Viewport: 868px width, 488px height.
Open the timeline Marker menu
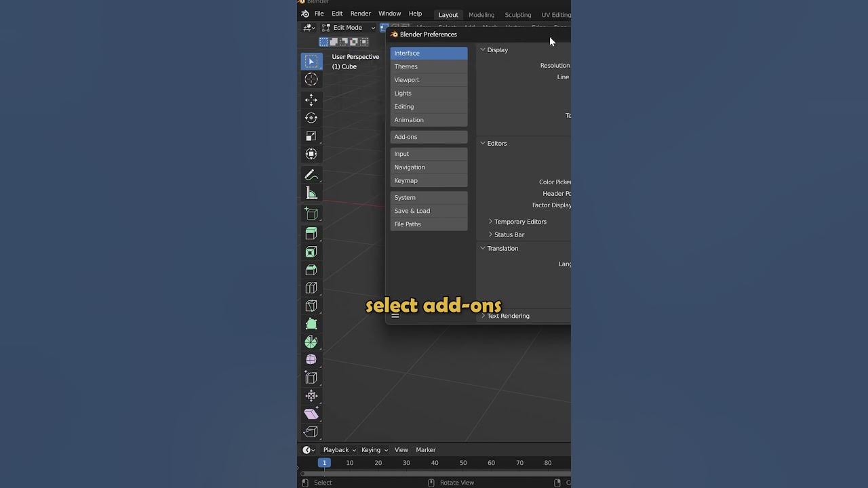(426, 450)
